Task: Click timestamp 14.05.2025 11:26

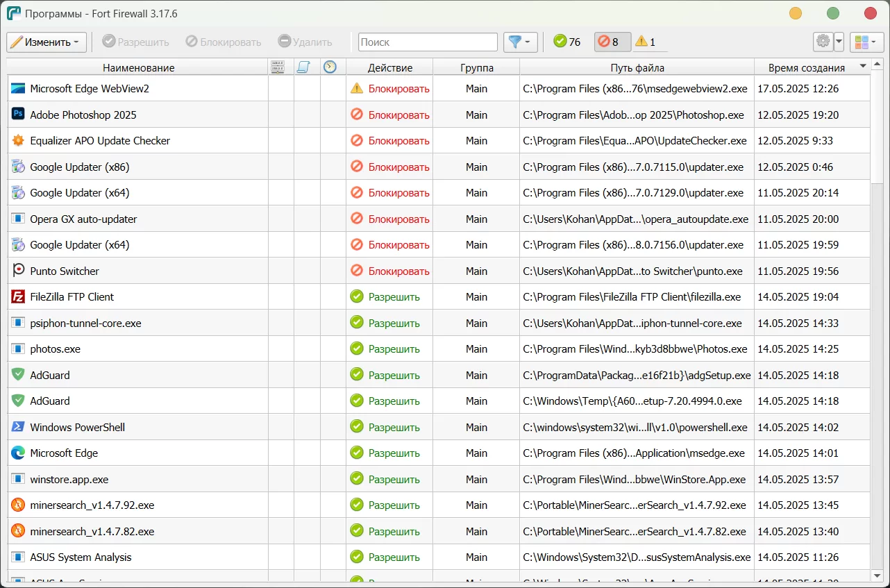Action: [x=798, y=557]
